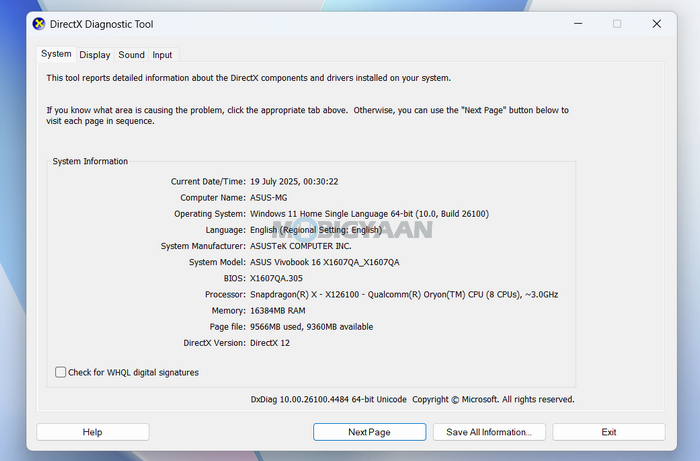Click the 'System Manufacturer:' label
Viewport: 700px width, 461px height.
[203, 246]
